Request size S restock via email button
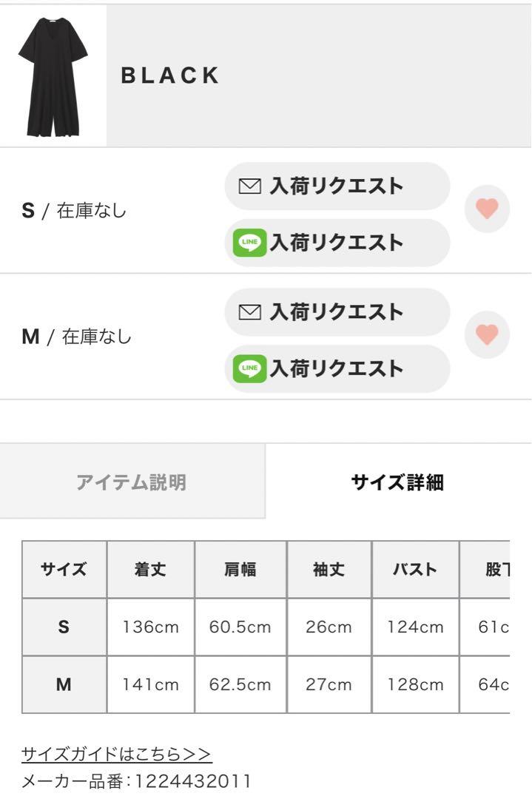532x799 pixels. (337, 186)
